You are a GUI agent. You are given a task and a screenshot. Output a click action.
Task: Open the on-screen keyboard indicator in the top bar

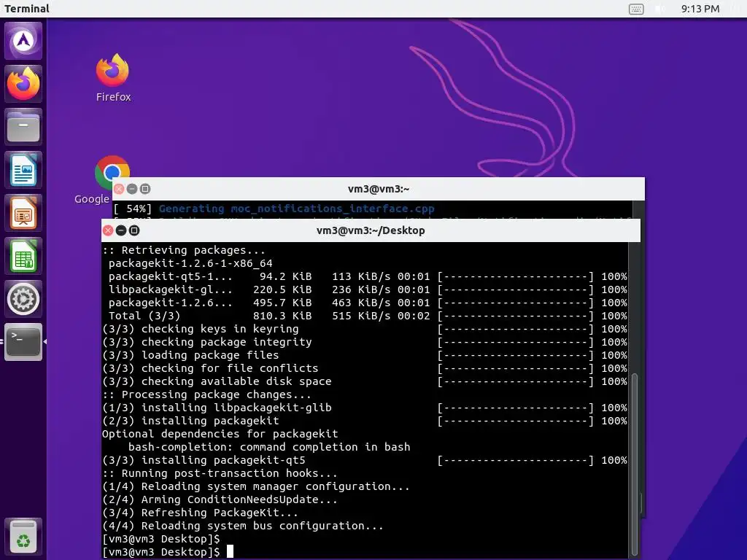click(x=636, y=9)
